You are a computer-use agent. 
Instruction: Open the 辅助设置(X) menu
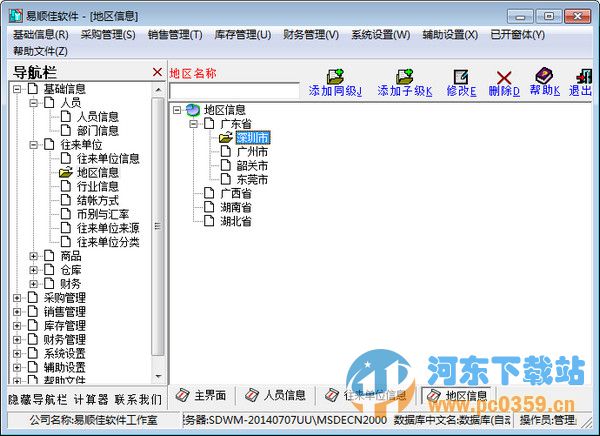[450, 35]
